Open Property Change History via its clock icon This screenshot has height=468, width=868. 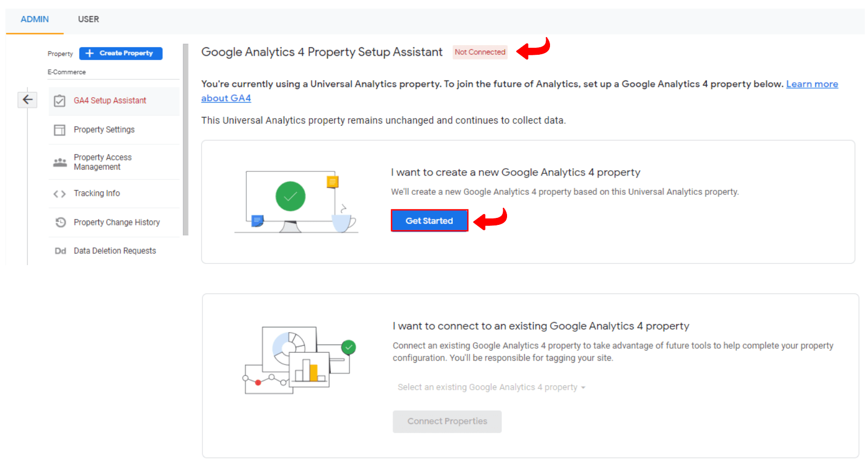60,222
